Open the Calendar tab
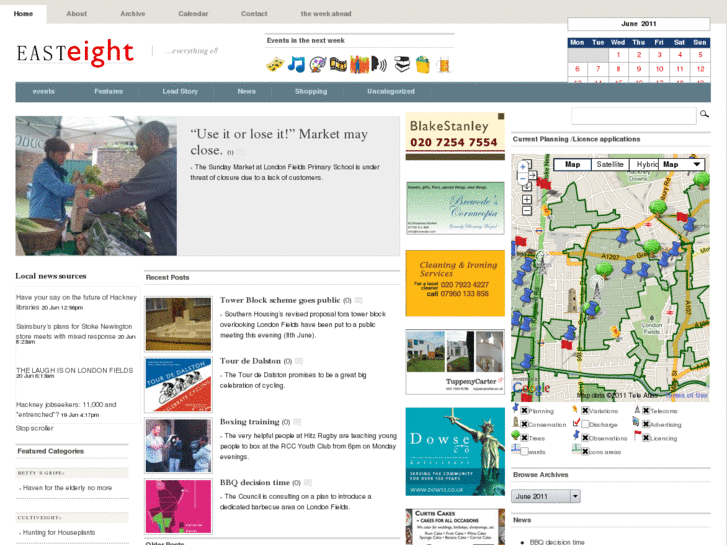The image size is (727, 545). click(x=193, y=14)
